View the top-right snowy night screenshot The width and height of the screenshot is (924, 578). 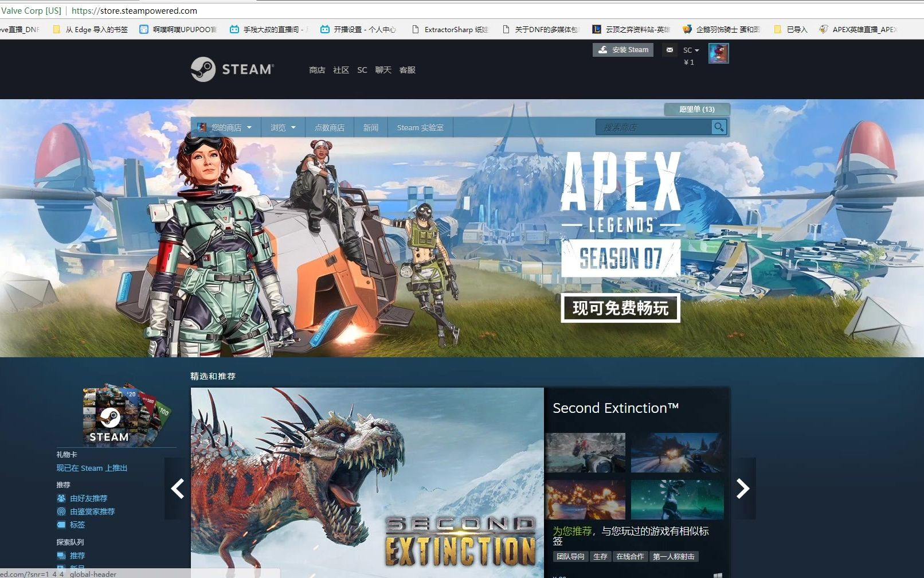[677, 452]
